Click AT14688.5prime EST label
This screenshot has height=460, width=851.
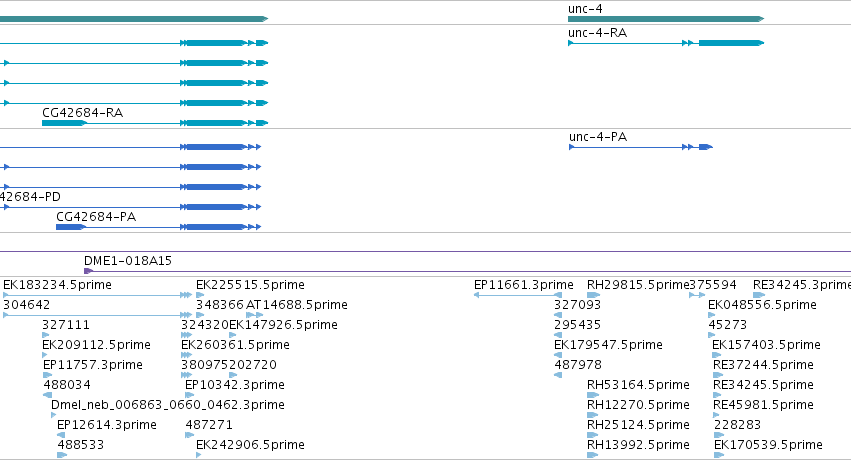(297, 305)
